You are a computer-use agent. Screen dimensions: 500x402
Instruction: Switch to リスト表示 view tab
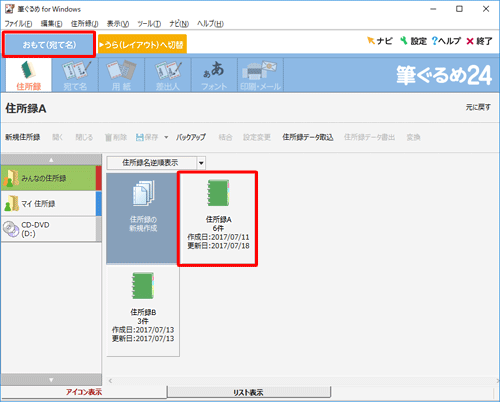248,392
